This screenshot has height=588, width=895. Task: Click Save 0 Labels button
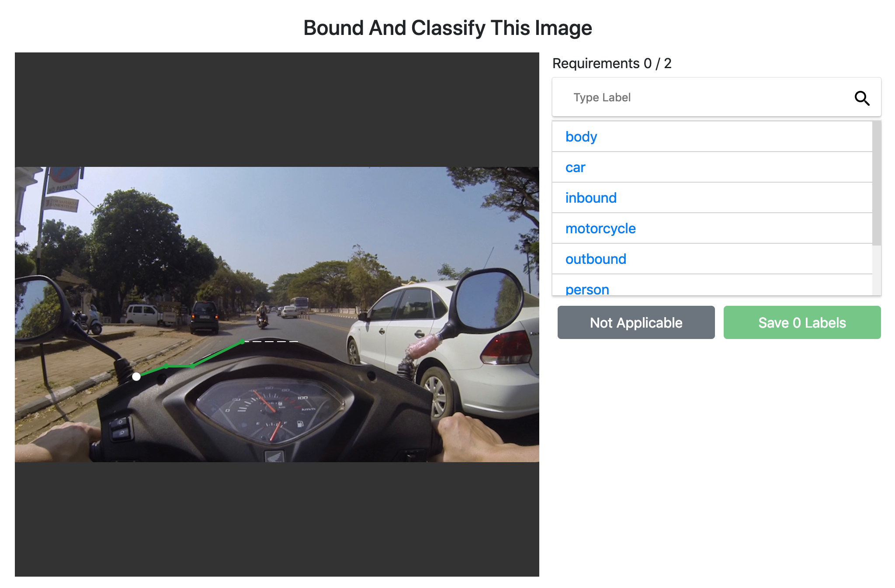tap(802, 322)
